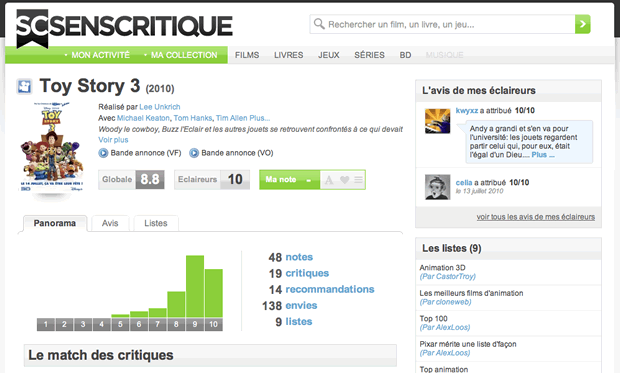Click Le match des critiques heading

[101, 355]
